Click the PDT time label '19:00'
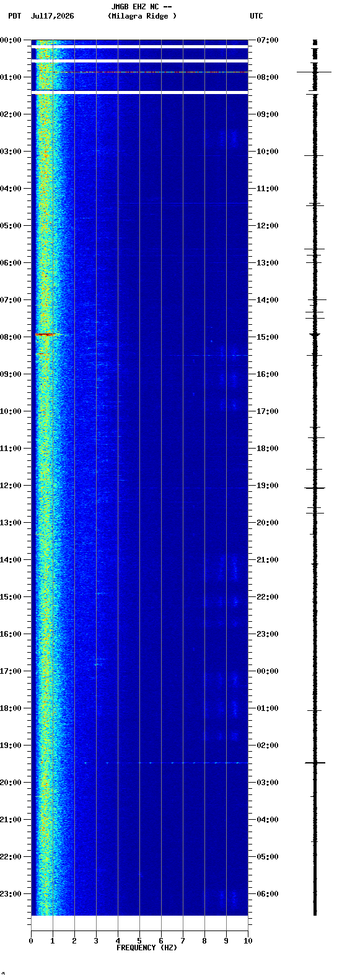This screenshot has width=342, height=980. click(x=11, y=746)
